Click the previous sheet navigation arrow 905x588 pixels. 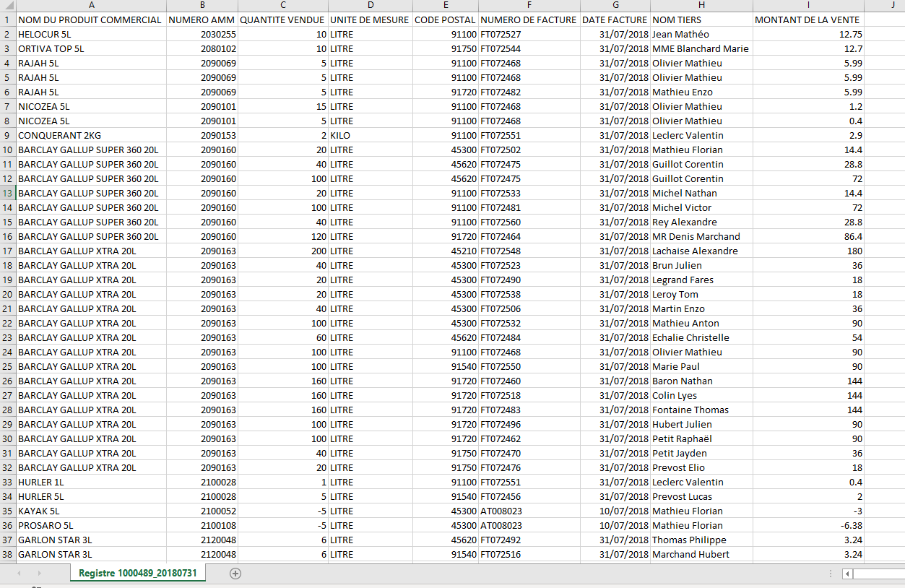click(19, 573)
